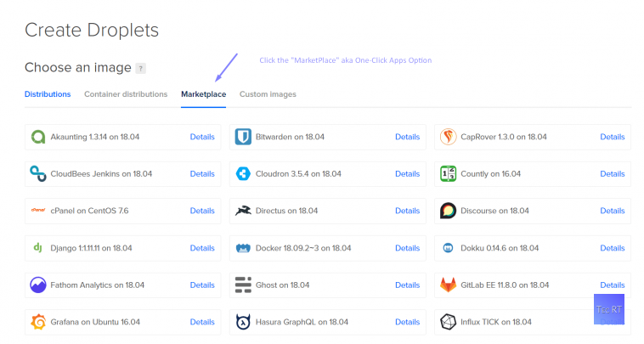Click the Discourse logo icon

[x=448, y=211]
